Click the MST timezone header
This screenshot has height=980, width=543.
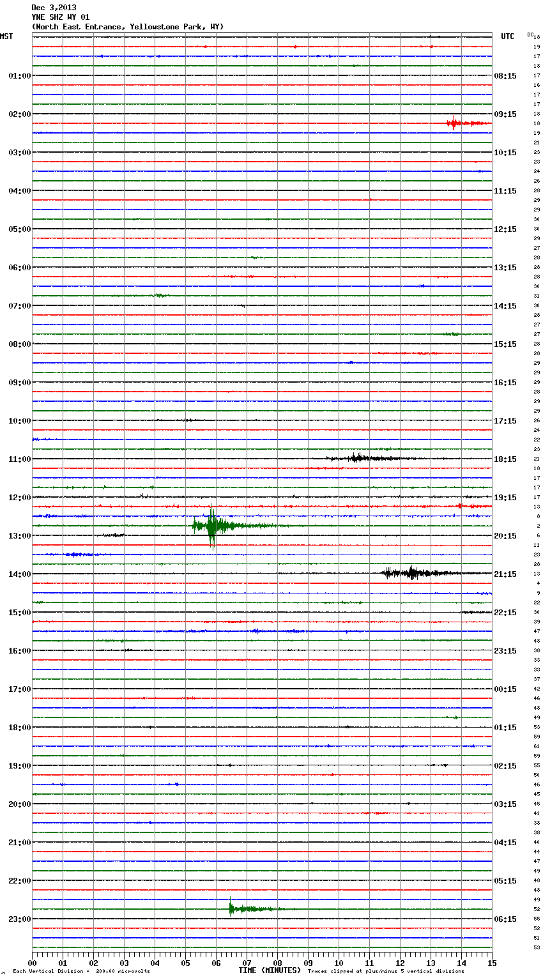pyautogui.click(x=6, y=37)
